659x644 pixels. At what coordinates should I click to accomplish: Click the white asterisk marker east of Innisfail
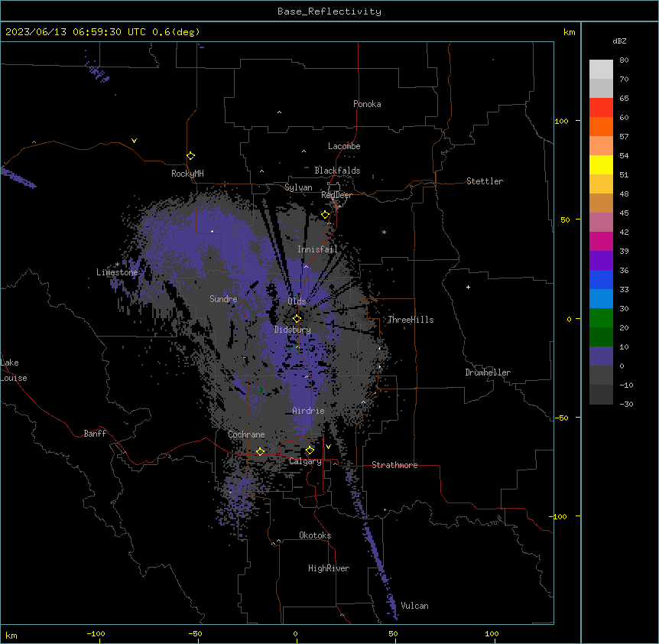click(x=384, y=232)
